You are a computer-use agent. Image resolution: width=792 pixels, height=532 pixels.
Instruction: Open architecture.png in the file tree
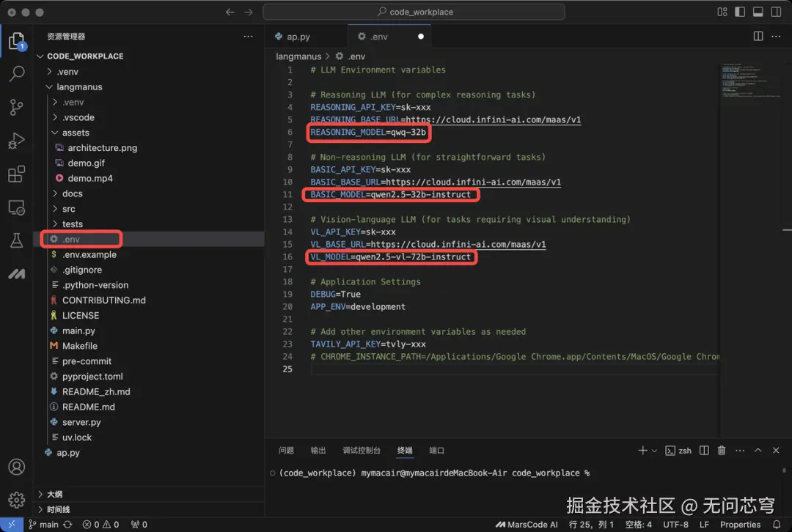coord(102,148)
